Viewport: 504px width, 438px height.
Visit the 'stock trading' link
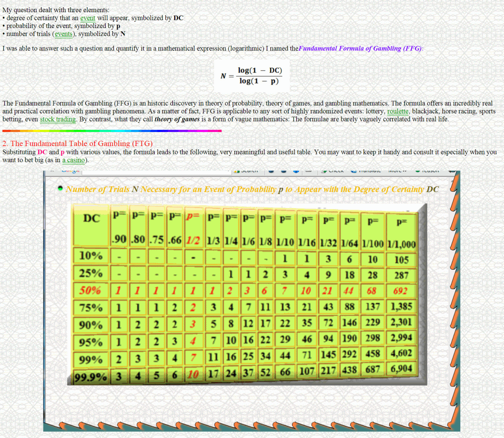point(58,119)
